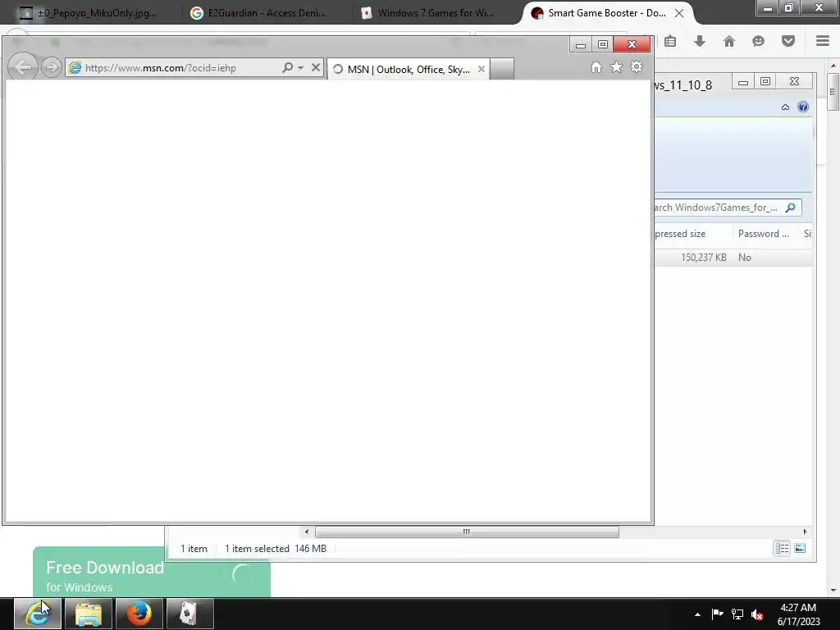The image size is (840, 630).
Task: Click '1 item selected' status text
Action: point(257,549)
